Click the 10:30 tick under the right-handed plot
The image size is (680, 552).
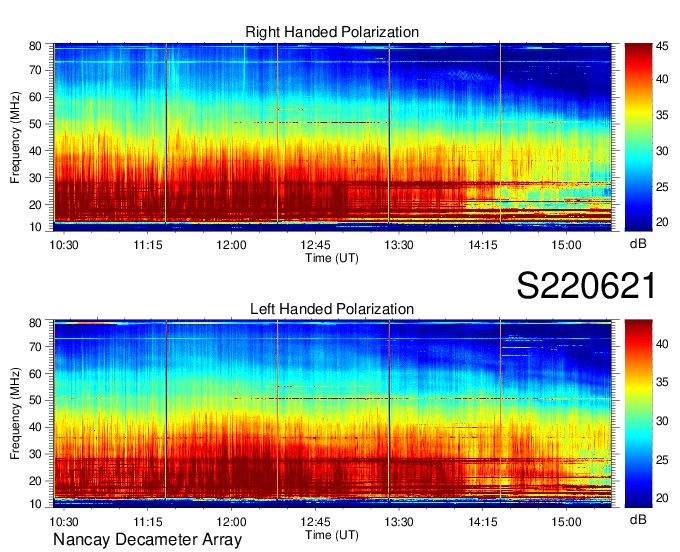click(x=64, y=245)
